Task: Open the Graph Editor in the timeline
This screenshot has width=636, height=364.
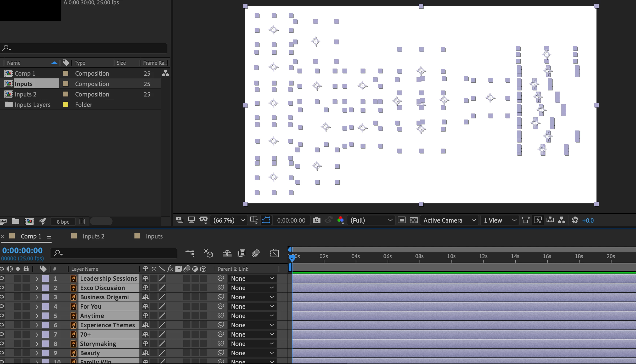Action: click(x=274, y=253)
